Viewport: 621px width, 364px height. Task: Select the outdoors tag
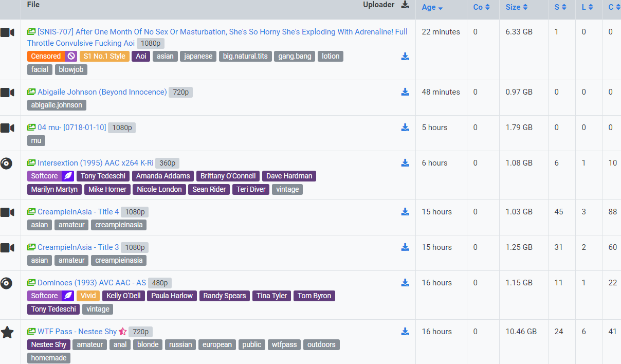(x=322, y=345)
